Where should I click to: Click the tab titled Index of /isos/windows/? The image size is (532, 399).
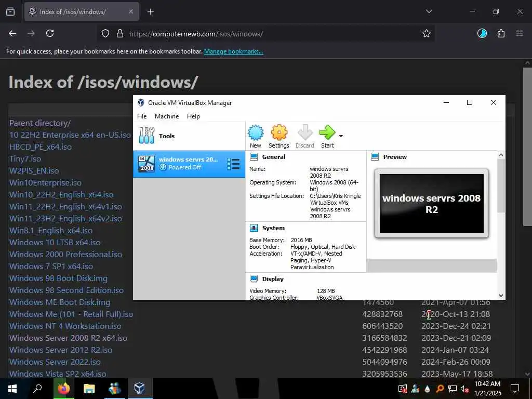click(x=82, y=11)
